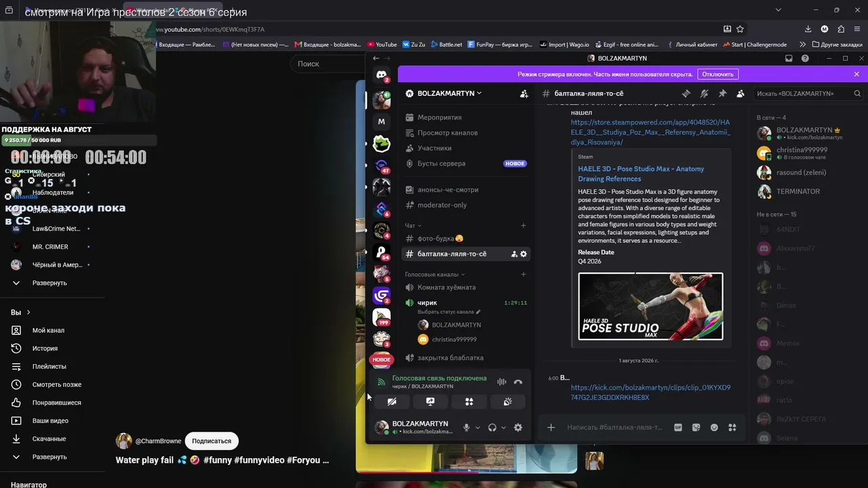Create invite for балталка-ляля-то-сё channel
The height and width of the screenshot is (488, 868).
coord(514,254)
